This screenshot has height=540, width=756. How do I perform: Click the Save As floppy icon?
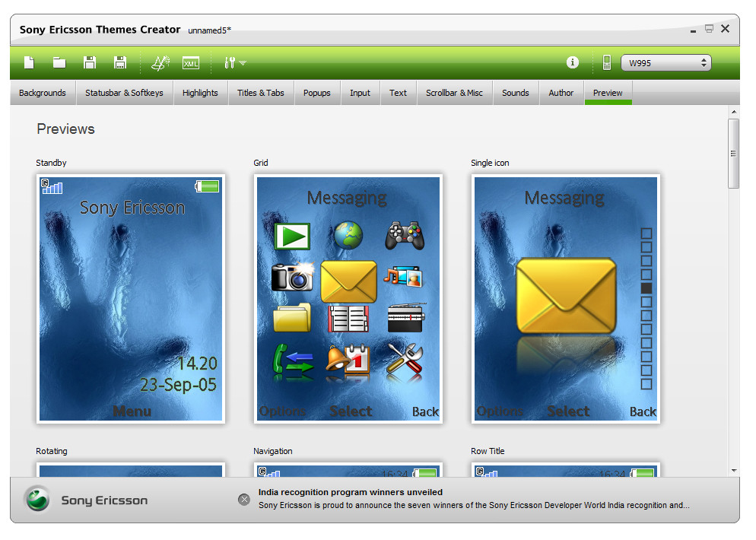point(119,62)
